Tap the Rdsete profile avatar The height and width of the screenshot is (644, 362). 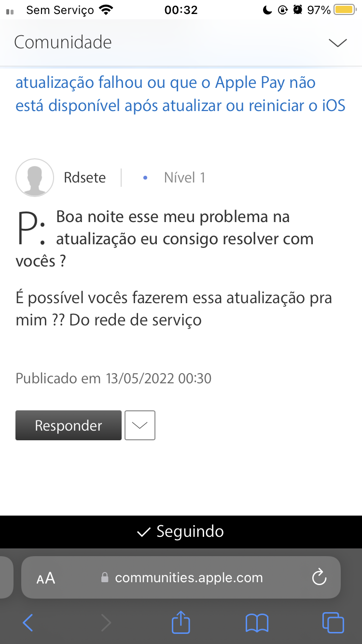click(35, 178)
